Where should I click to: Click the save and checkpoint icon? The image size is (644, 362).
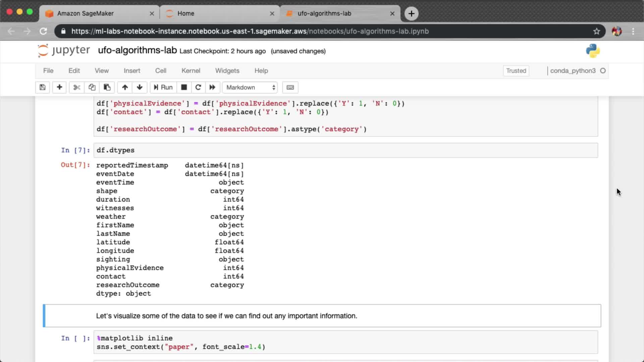pos(42,87)
